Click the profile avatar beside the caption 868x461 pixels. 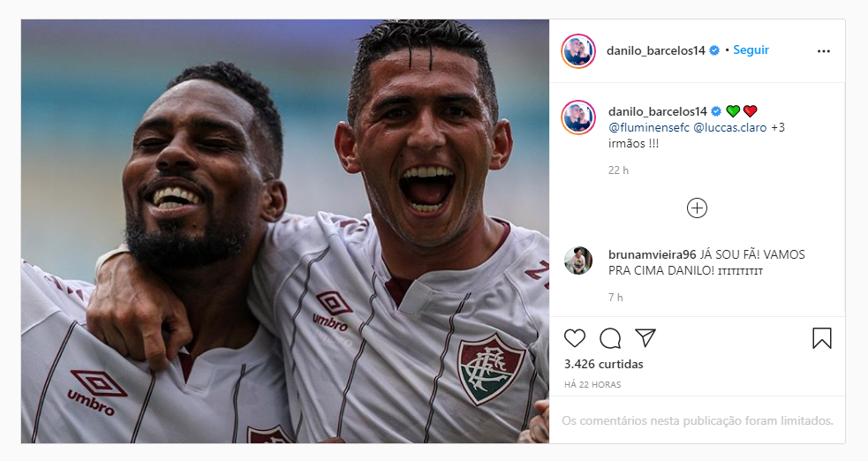click(x=578, y=117)
